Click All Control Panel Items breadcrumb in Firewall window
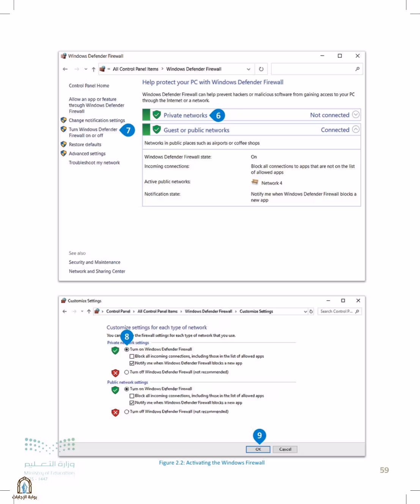Screen dimensions: 420x504 pos(135,69)
